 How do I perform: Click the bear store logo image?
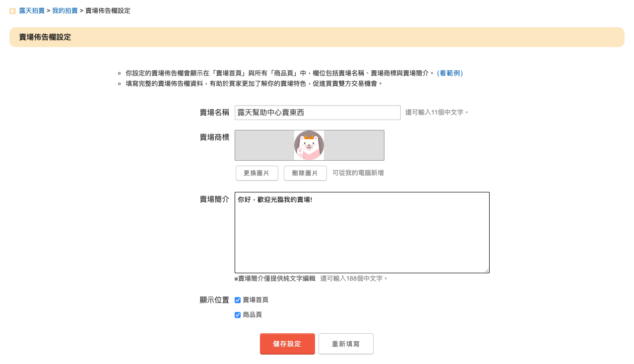[x=309, y=145]
